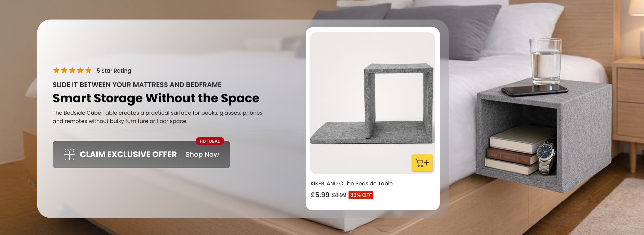The height and width of the screenshot is (235, 644).
Task: Click the Claim Exclusive Offer button
Action: pyautogui.click(x=141, y=154)
